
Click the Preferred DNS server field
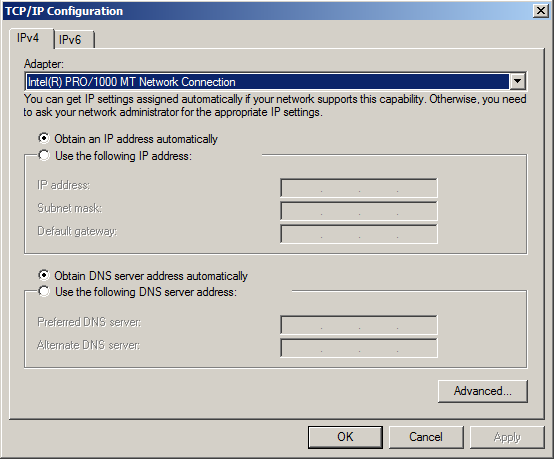coord(359,325)
